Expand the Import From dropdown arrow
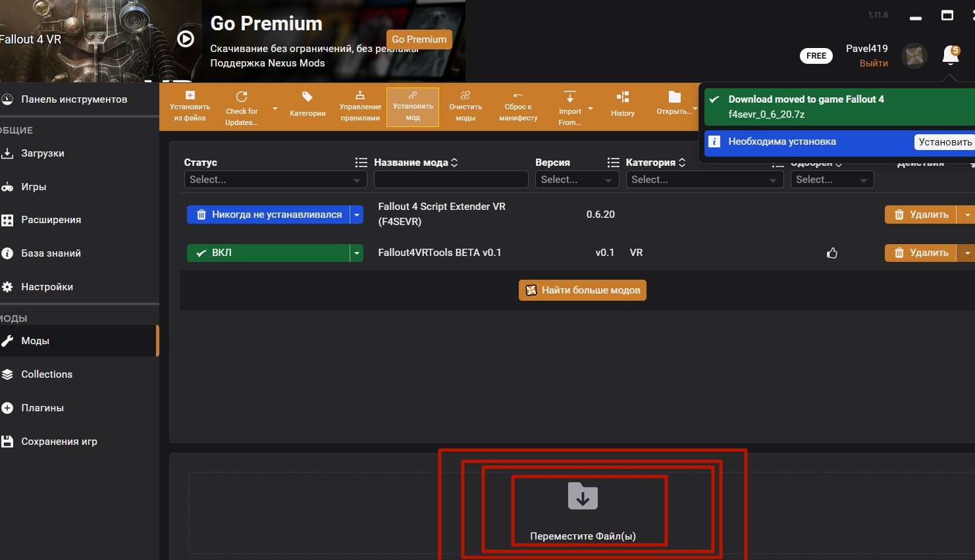Screen dimensions: 975x560 coord(591,109)
